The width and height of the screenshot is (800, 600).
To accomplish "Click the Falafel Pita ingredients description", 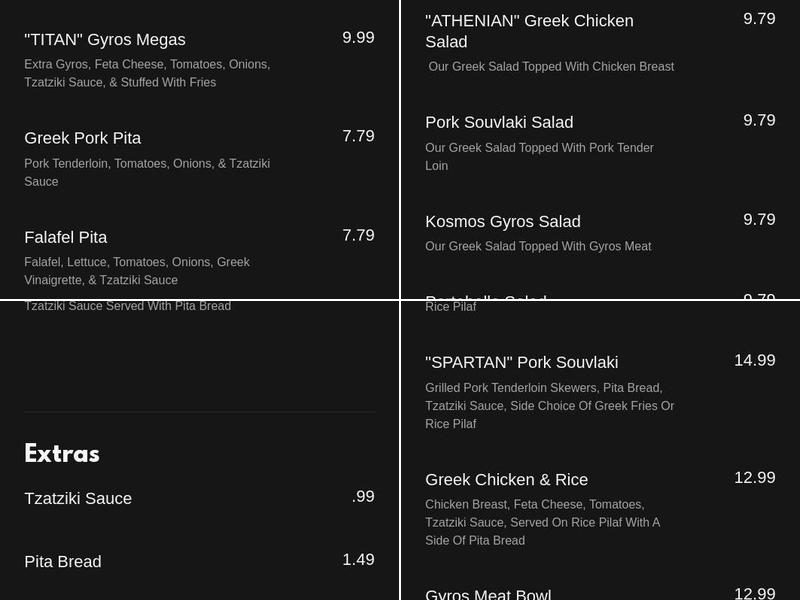I will click(137, 271).
